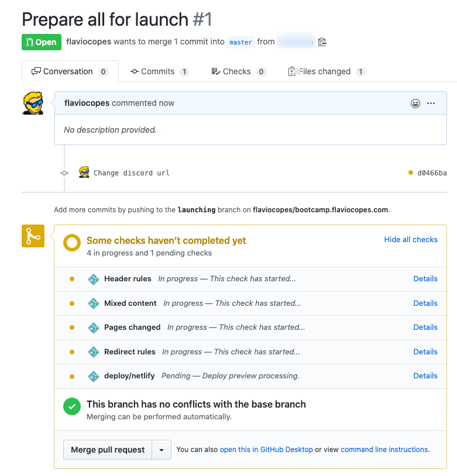This screenshot has width=457, height=476.
Task: Click the Netlify icon beside Header rules
Action: [x=93, y=279]
